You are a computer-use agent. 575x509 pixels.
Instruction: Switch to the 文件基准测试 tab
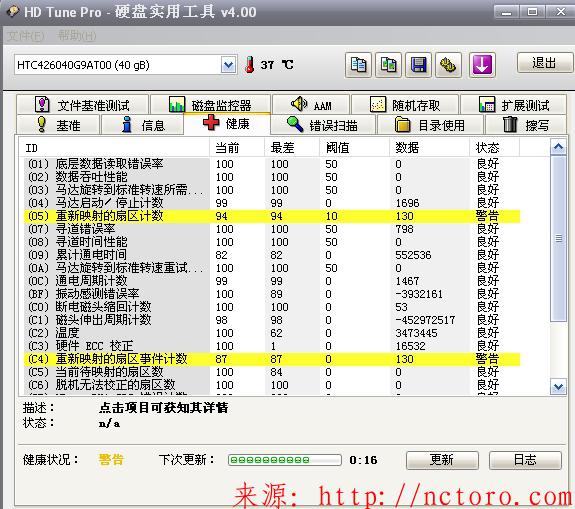pos(83,105)
